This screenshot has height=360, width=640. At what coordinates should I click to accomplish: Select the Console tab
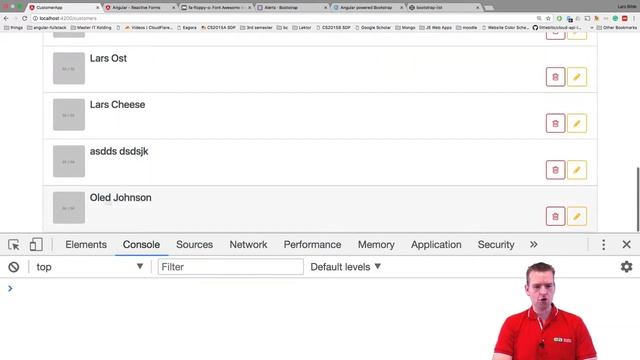141,244
